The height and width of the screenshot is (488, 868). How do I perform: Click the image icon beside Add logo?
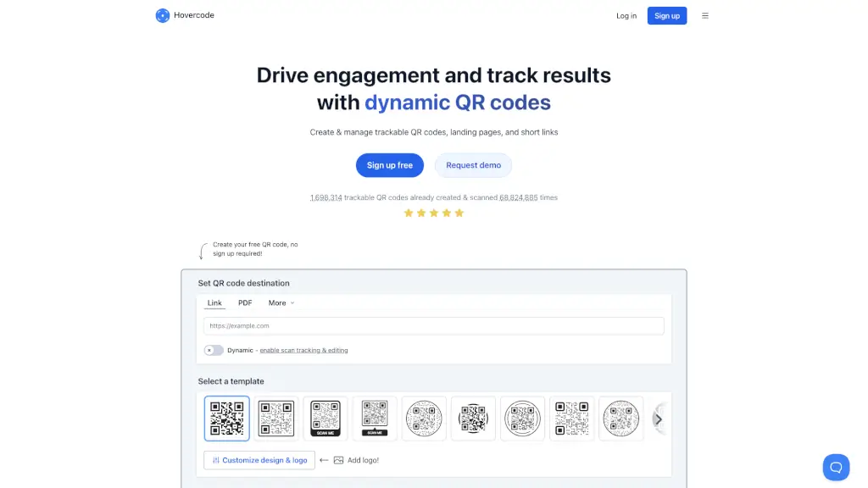tap(338, 460)
